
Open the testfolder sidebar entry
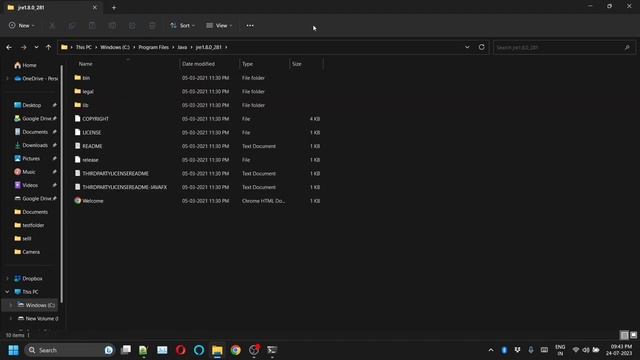pyautogui.click(x=33, y=225)
